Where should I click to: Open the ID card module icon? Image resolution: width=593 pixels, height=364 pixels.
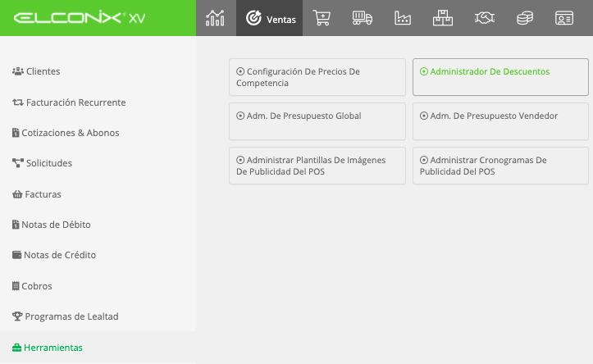(564, 18)
